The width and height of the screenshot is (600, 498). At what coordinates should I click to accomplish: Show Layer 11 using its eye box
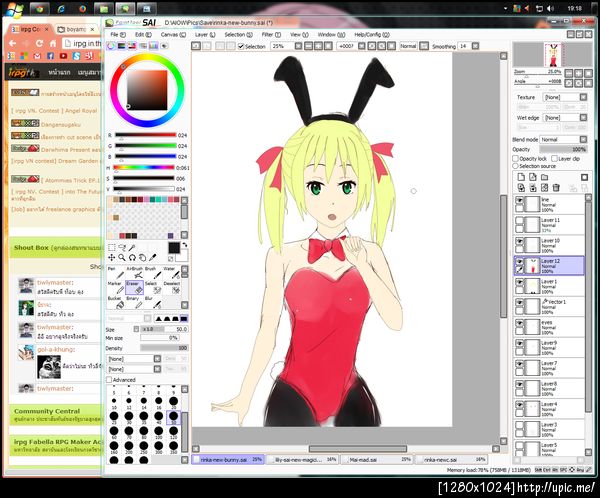(519, 221)
